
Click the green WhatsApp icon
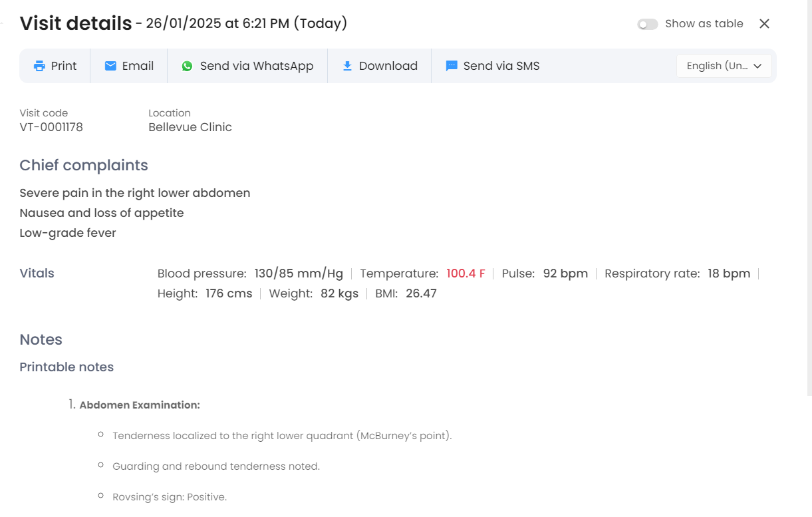[187, 66]
